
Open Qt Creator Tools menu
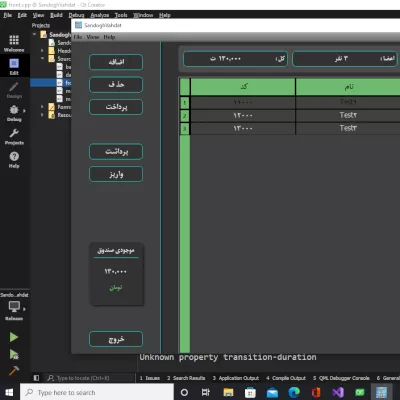pos(121,15)
